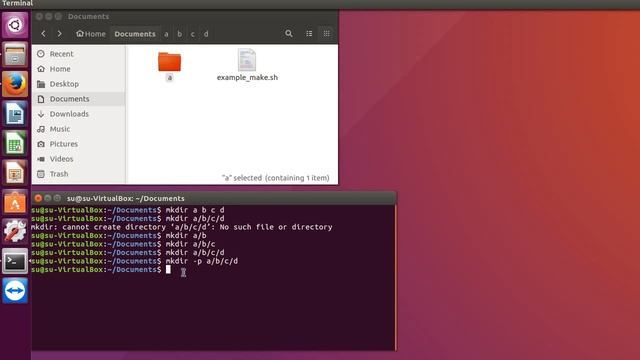Click the 'mkdir -p a/b/c/d' command line
The height and width of the screenshot is (360, 640).
point(135,261)
